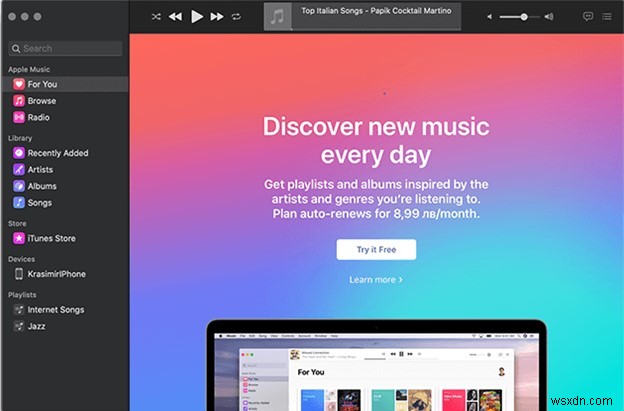Skip to previous track
624x411 pixels.
tap(175, 17)
